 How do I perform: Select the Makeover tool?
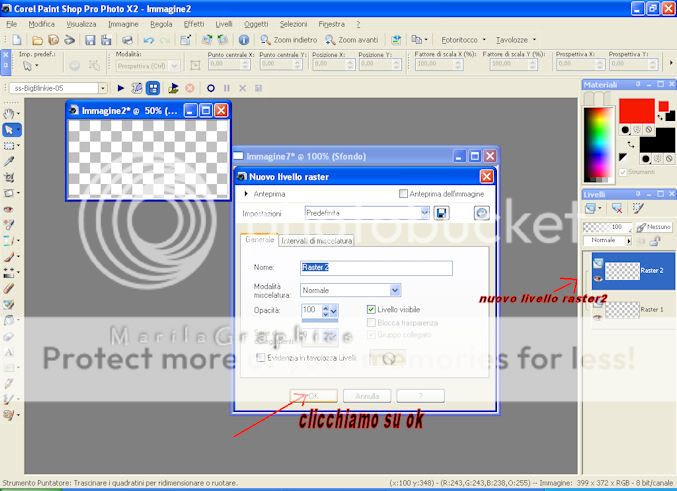pos(9,225)
